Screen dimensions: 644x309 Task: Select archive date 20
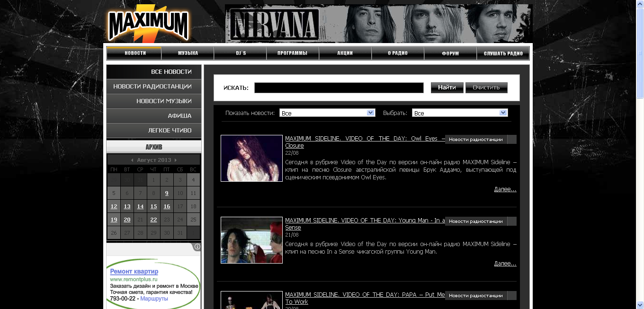pyautogui.click(x=127, y=220)
